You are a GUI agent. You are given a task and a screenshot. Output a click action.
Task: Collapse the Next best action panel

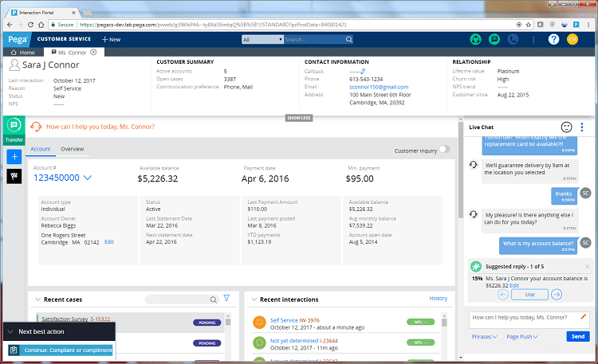point(10,331)
